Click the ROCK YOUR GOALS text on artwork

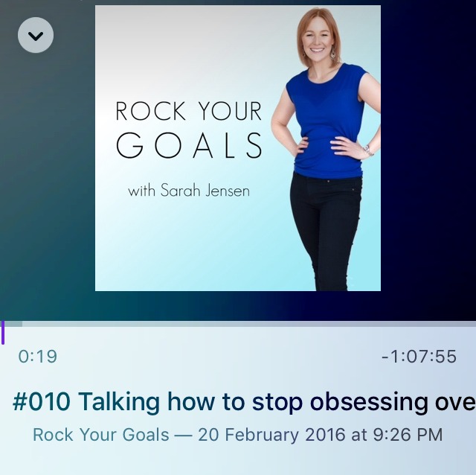(x=188, y=130)
